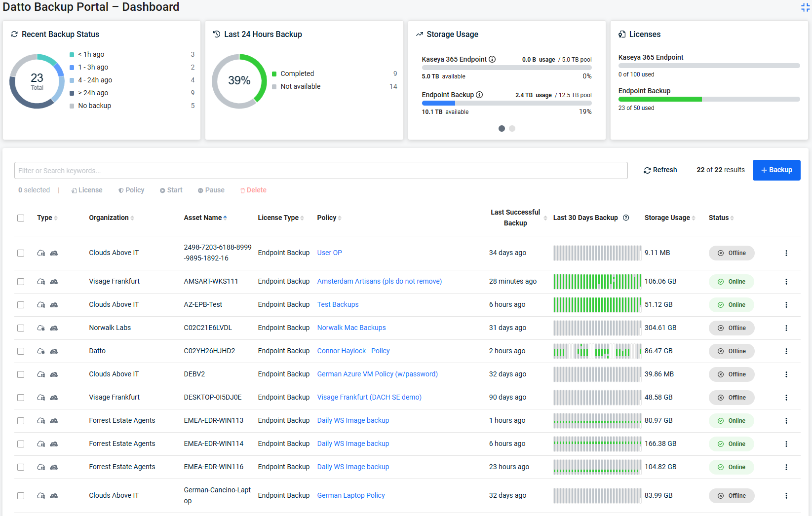
Task: Click the Endpoint Backup license usage bar
Action: [x=709, y=99]
